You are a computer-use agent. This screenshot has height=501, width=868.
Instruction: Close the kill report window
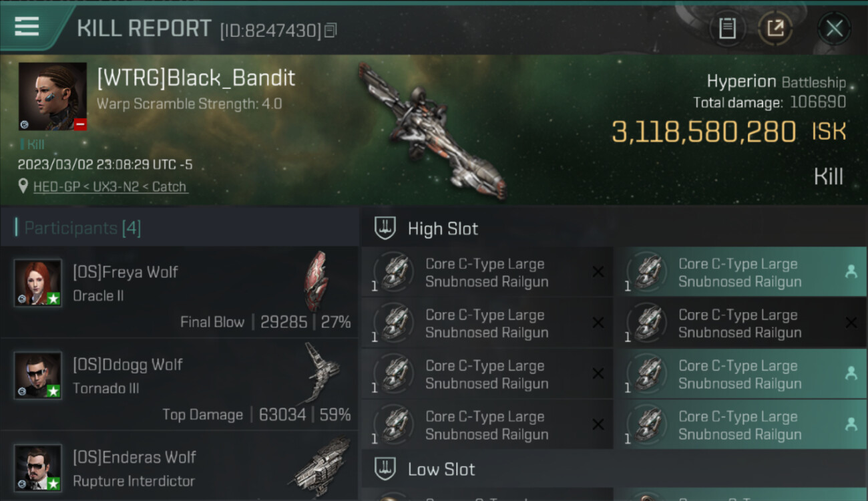coord(834,29)
